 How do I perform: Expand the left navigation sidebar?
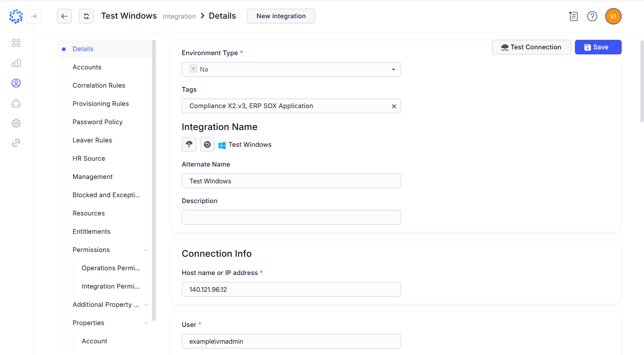click(34, 16)
